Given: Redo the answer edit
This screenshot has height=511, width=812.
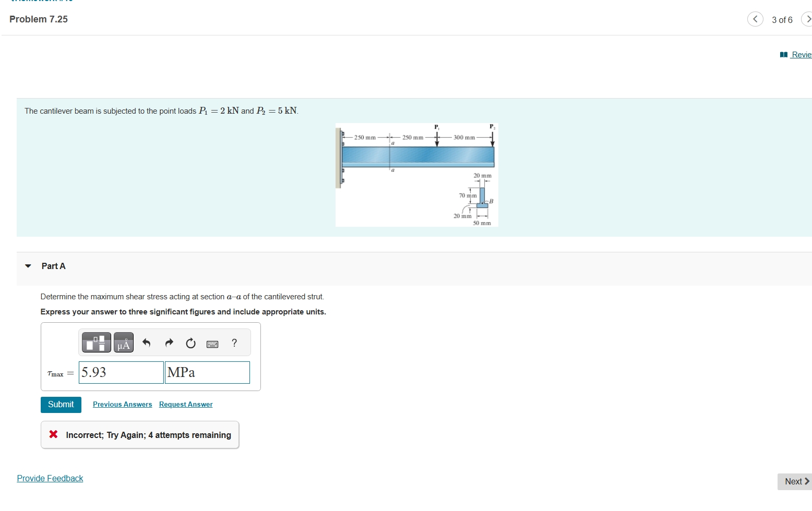Looking at the screenshot, I should (x=169, y=343).
